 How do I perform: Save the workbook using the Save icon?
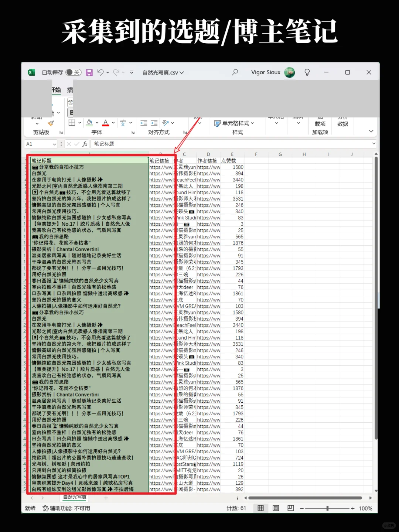pyautogui.click(x=89, y=72)
